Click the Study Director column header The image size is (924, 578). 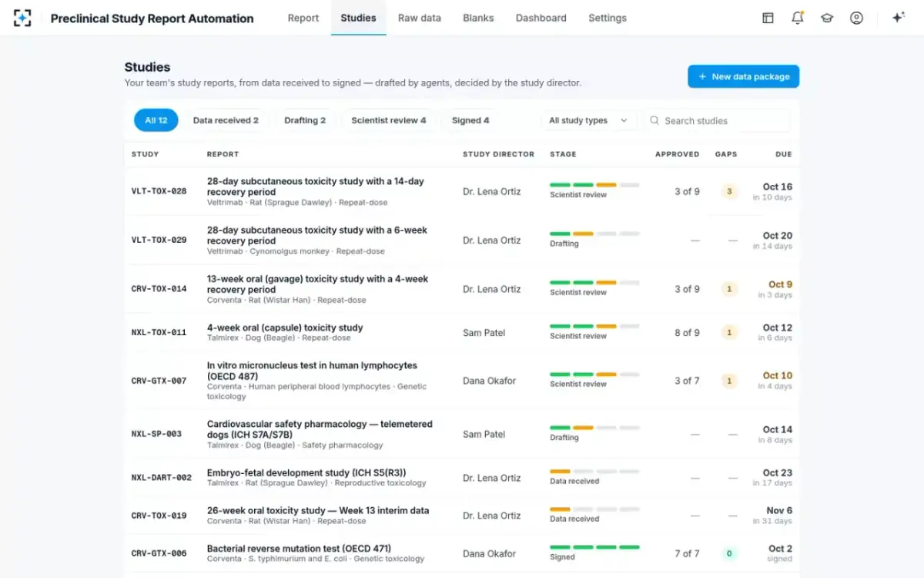click(x=498, y=154)
